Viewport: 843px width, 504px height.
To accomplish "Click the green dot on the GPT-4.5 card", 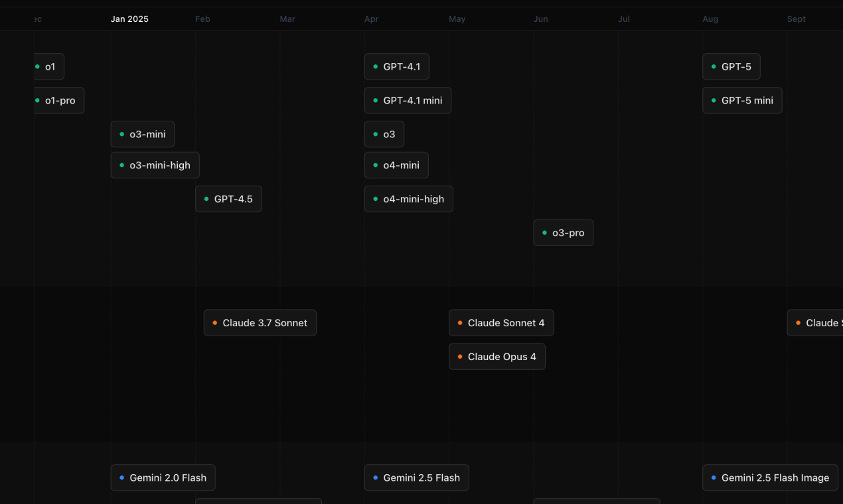I will (x=205, y=198).
